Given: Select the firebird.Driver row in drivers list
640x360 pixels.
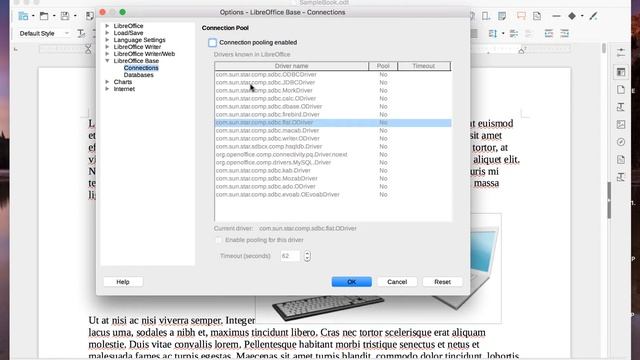Looking at the screenshot, I should pos(333,114).
